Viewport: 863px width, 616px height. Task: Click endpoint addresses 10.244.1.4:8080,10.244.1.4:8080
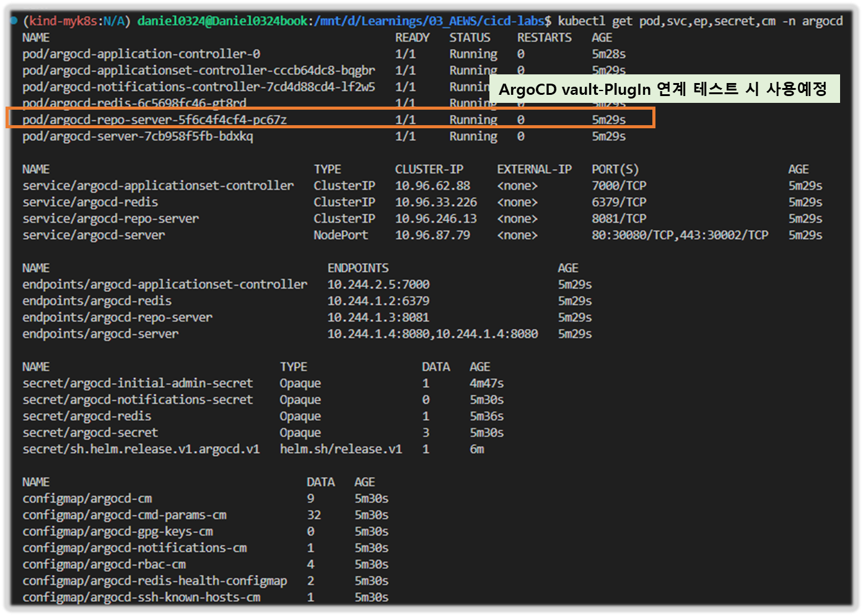click(x=432, y=334)
